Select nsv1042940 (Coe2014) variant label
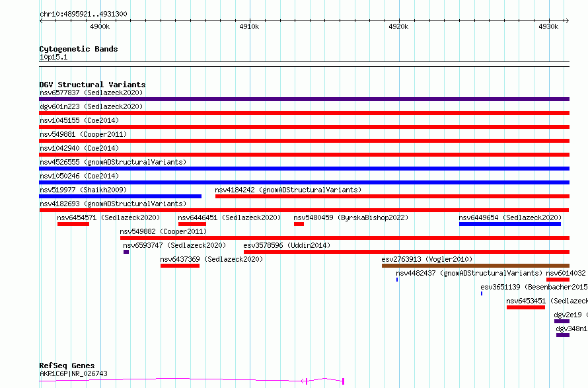 [x=79, y=148]
